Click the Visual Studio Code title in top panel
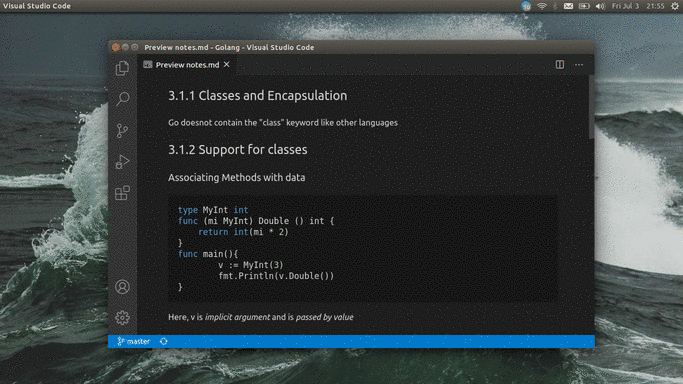 [x=37, y=6]
